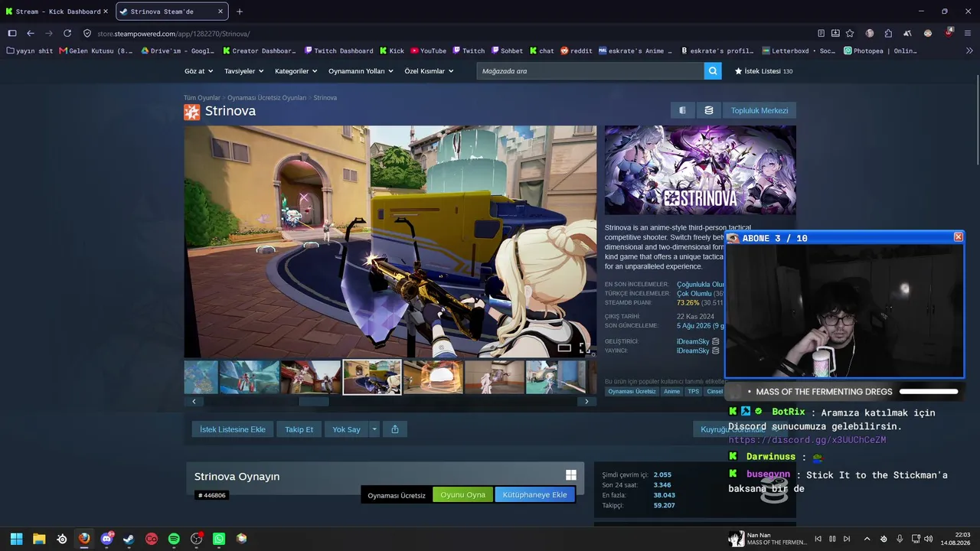Open the Creator Dashboard bookmark
The image size is (980, 551).
[x=259, y=51]
